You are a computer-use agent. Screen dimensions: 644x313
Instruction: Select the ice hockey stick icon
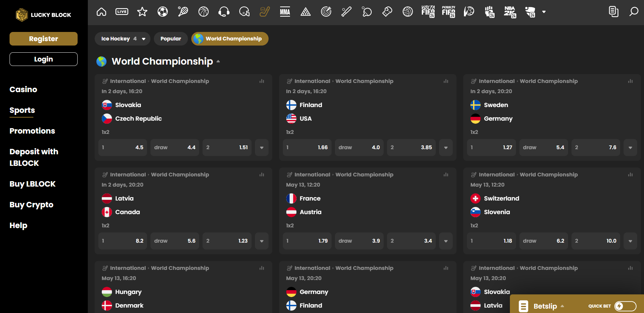tap(265, 12)
